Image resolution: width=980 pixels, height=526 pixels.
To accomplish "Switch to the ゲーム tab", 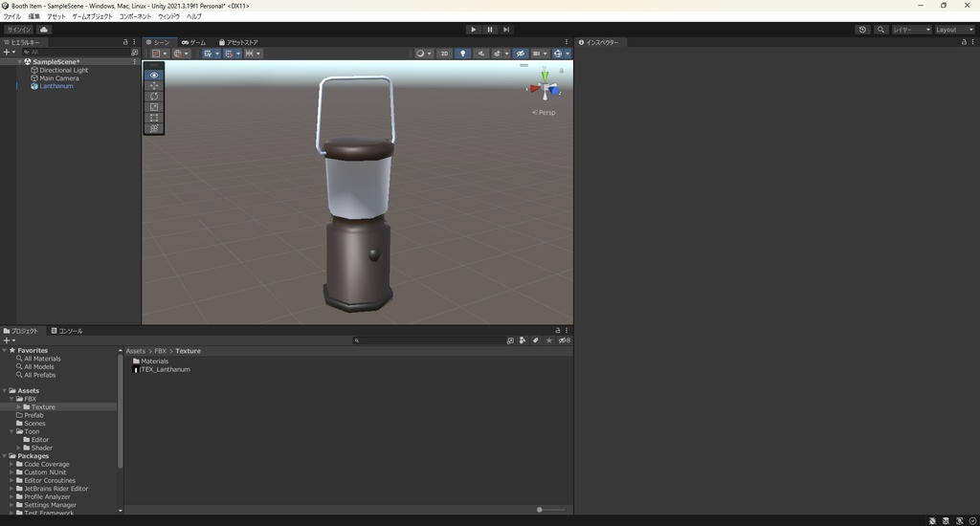I will (x=193, y=42).
